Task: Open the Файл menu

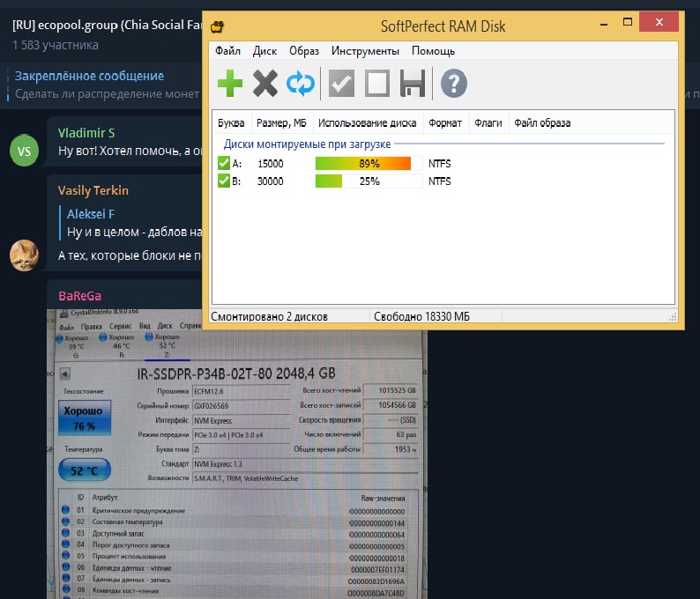Action: coord(227,51)
